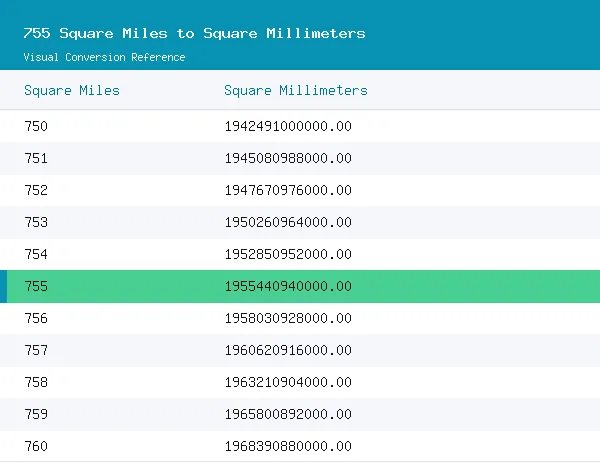
Task: Click the value 1950260964000.00
Action: click(x=288, y=222)
